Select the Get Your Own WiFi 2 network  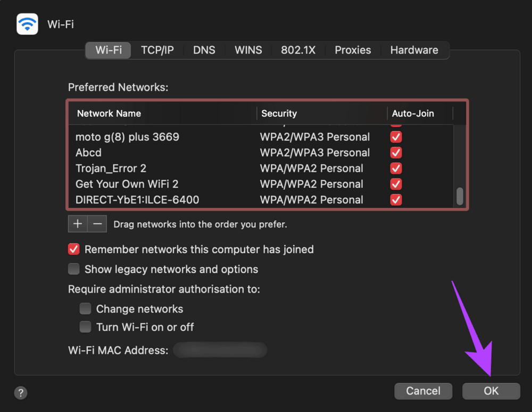(127, 184)
